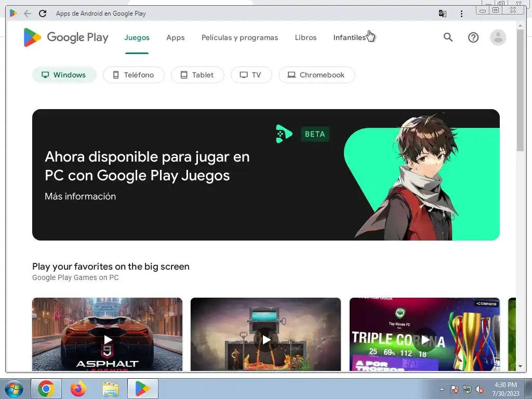Screen dimensions: 532x399
Task: Open the Infantiles tab
Action: (x=350, y=37)
